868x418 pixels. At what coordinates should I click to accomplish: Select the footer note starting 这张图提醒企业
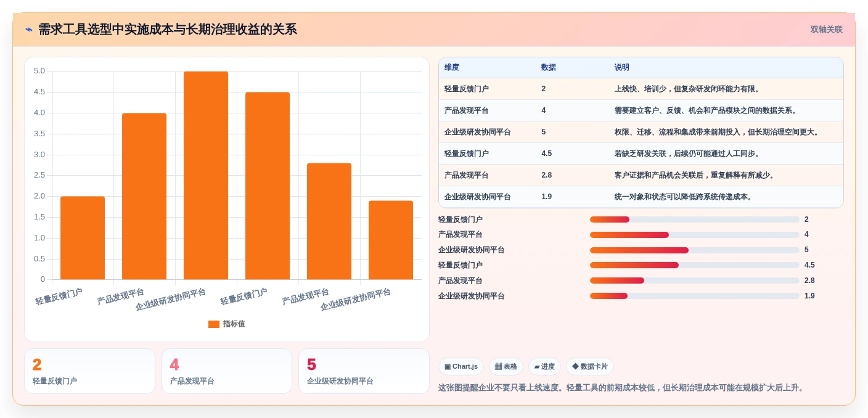point(621,388)
